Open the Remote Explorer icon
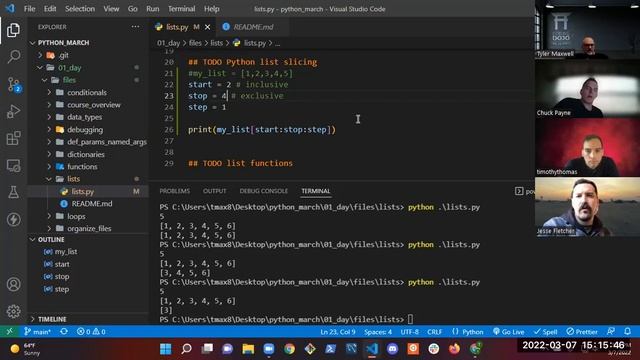This screenshot has width=640, height=360. click(x=13, y=166)
